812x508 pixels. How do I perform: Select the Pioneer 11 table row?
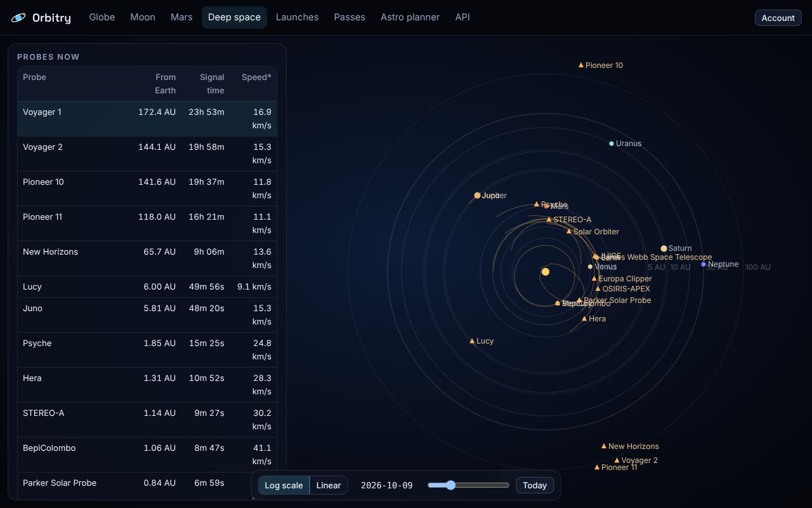click(147, 224)
